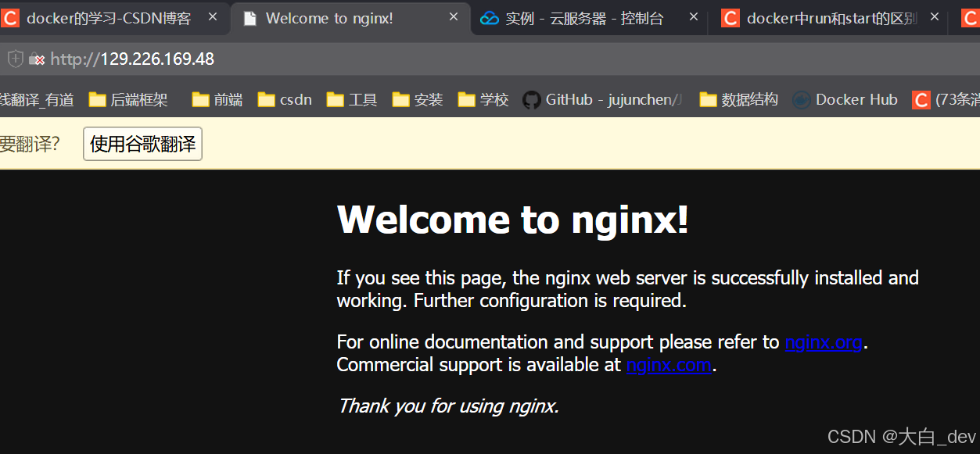Open the csdn bookmark folder
The width and height of the screenshot is (980, 454).
285,99
